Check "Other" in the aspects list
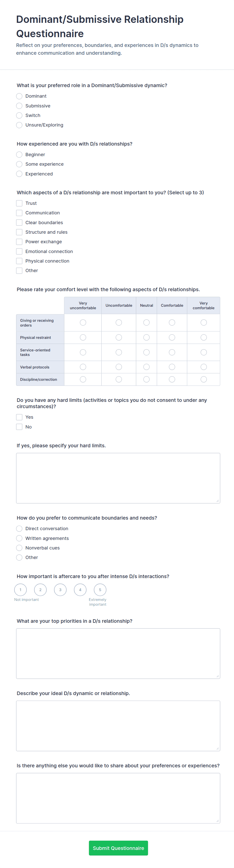This screenshot has height=868, width=234. coord(19,270)
